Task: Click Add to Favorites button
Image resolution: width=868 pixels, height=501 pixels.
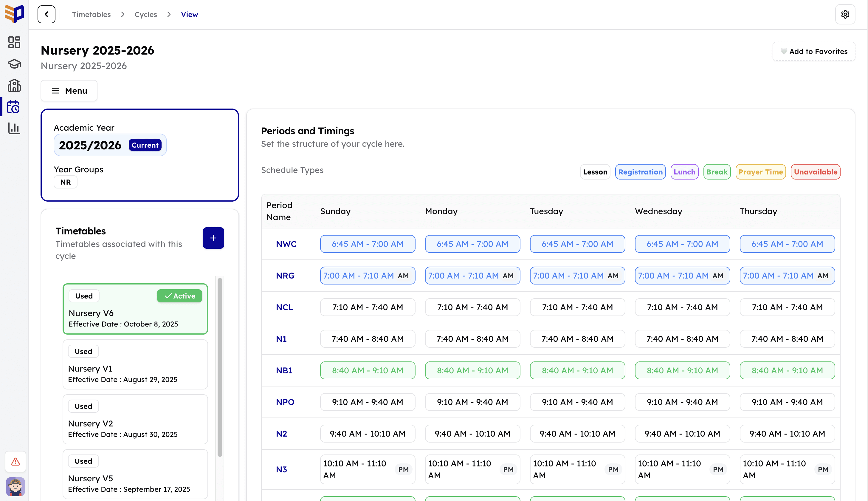Action: click(x=814, y=51)
